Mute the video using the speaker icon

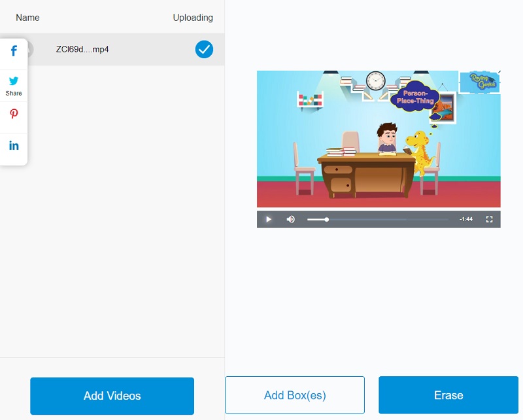[291, 219]
